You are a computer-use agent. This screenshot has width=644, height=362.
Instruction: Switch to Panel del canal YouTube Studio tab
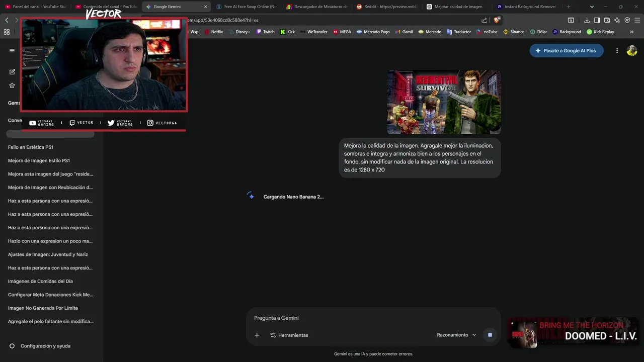[x=35, y=7]
